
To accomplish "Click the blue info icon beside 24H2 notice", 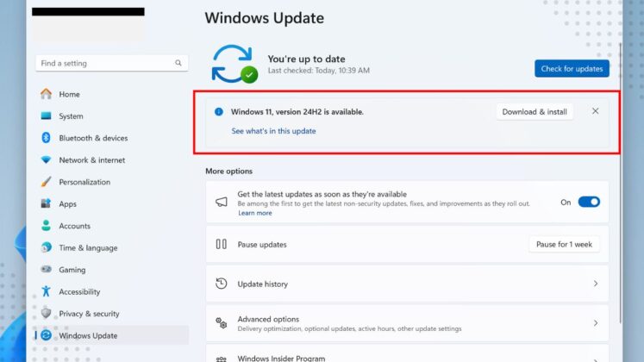I will (x=219, y=112).
